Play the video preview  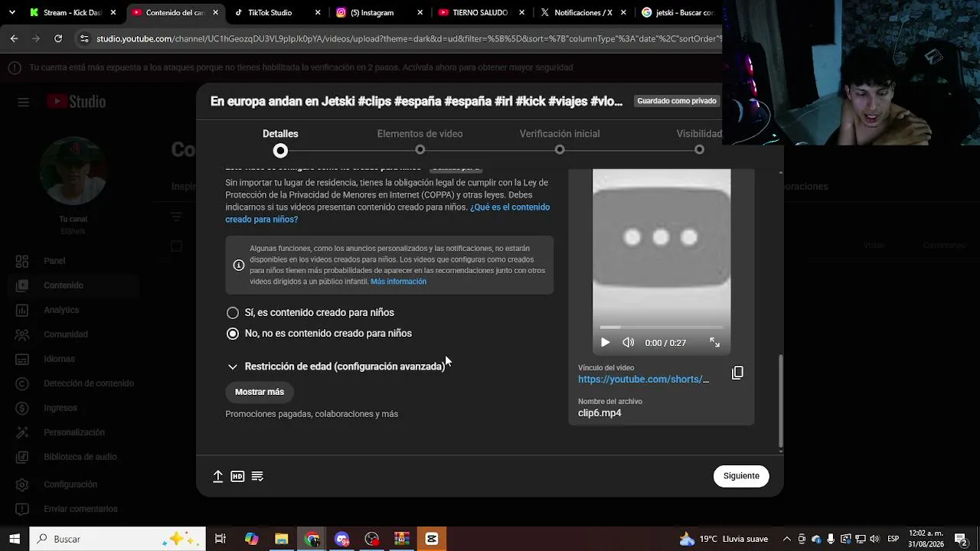point(605,343)
